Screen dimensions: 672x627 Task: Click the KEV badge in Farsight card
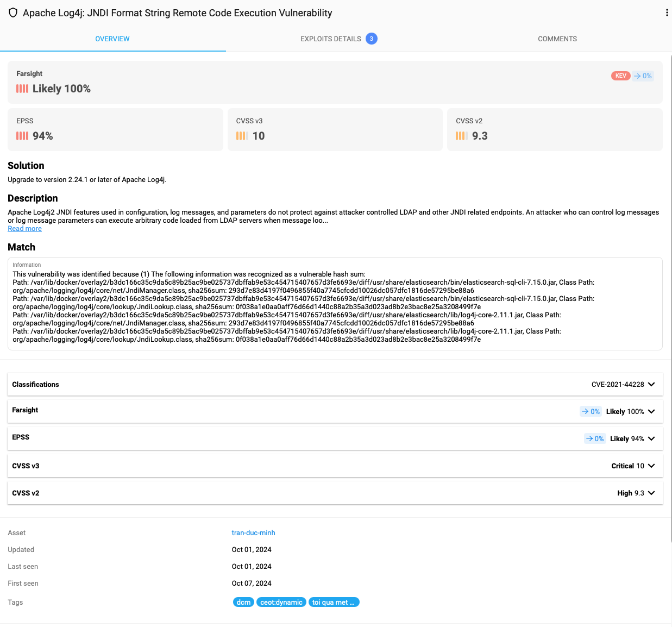(620, 76)
